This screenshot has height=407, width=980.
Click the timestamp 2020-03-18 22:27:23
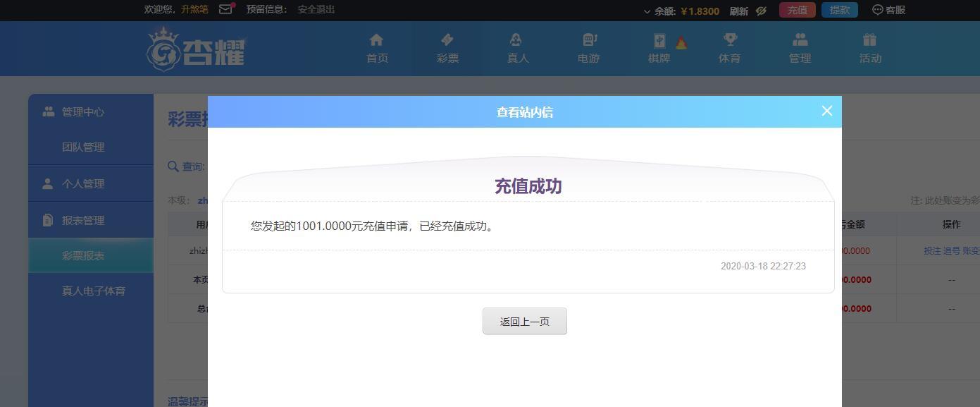763,266
